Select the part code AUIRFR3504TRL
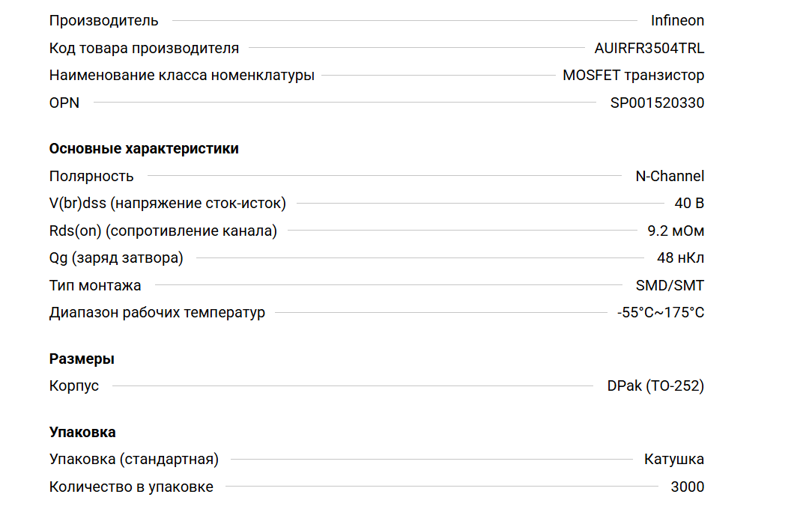 pos(649,49)
